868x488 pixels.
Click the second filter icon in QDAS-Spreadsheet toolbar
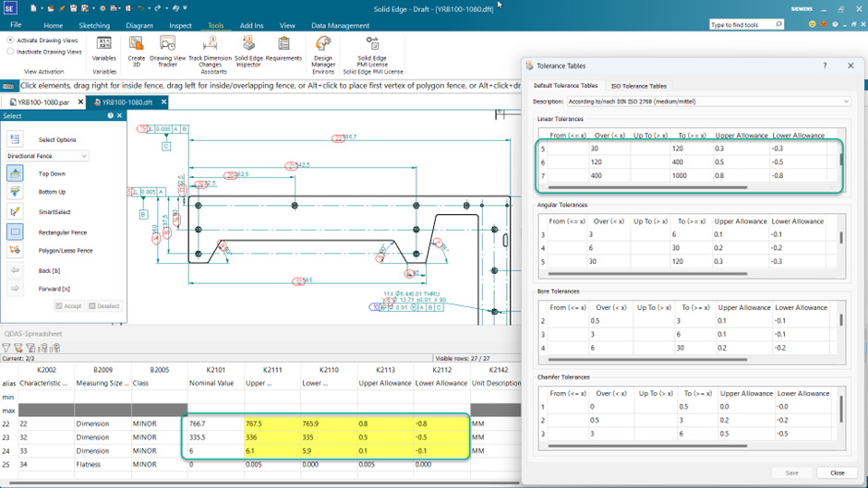(x=18, y=348)
